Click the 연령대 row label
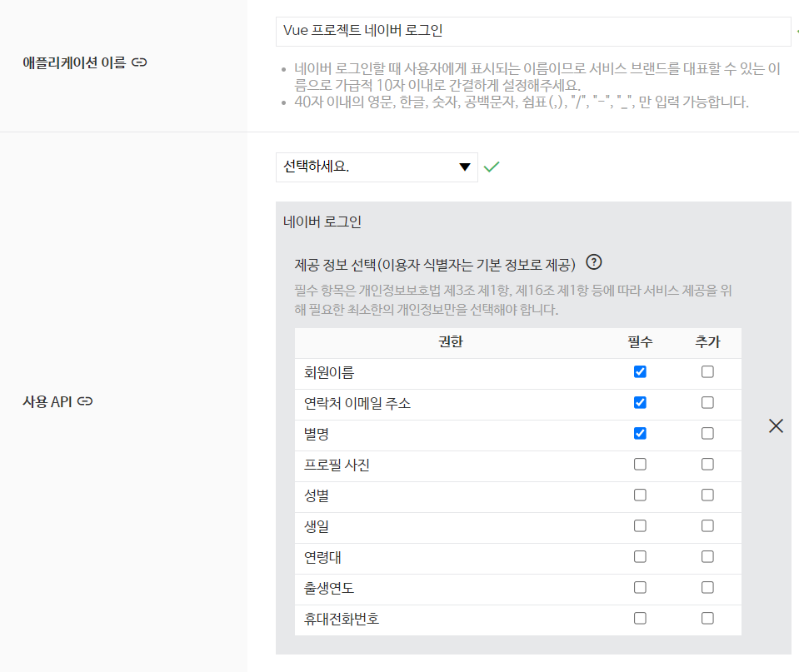The width and height of the screenshot is (799, 672). (x=322, y=557)
